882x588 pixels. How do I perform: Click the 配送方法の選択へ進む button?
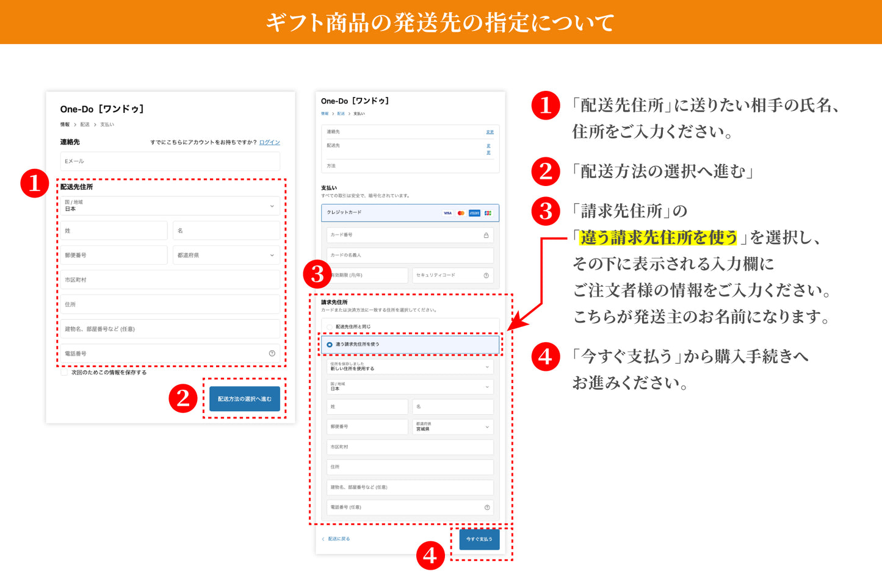(244, 399)
